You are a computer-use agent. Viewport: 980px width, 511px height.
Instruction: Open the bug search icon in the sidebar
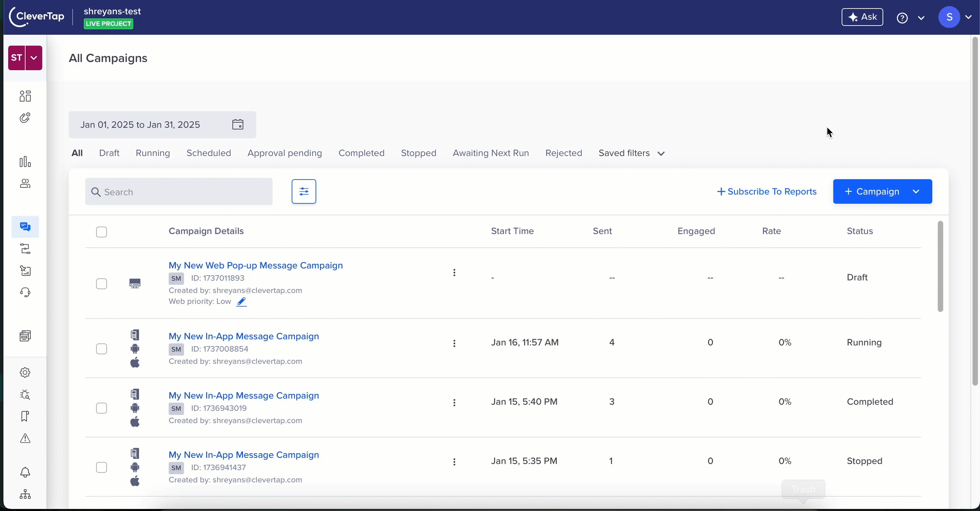[25, 394]
